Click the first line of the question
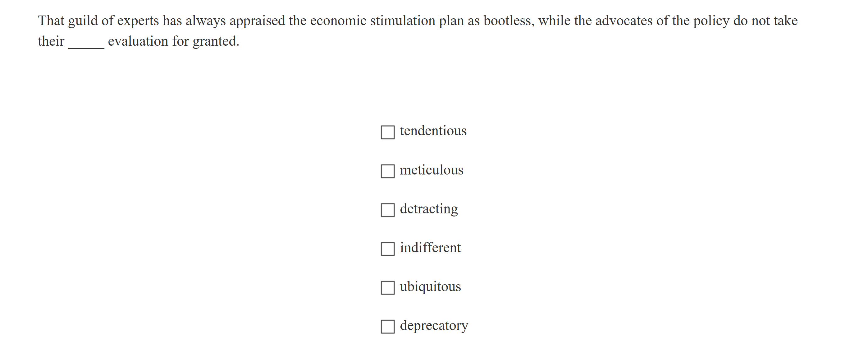Screen dimensions: 868x344 418,21
